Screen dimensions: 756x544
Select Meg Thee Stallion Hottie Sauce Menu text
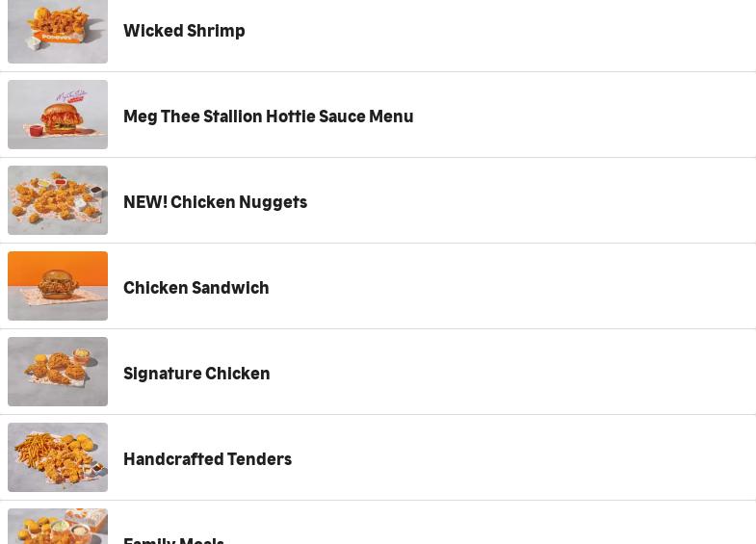tap(268, 117)
